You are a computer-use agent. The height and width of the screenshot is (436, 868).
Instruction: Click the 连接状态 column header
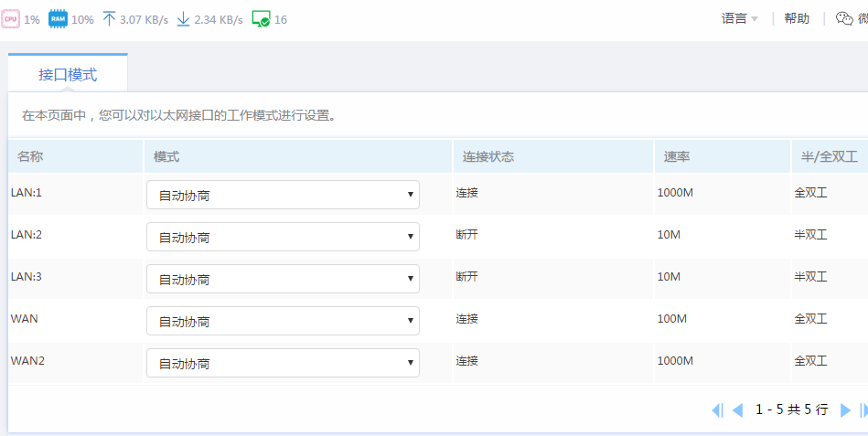(x=553, y=156)
